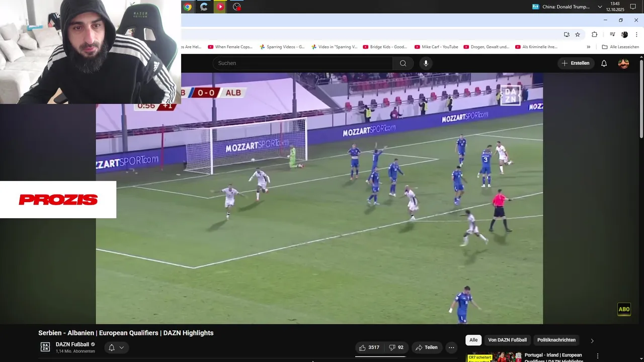Open the red play-button app in taskbar
The image size is (644, 362).
220,7
